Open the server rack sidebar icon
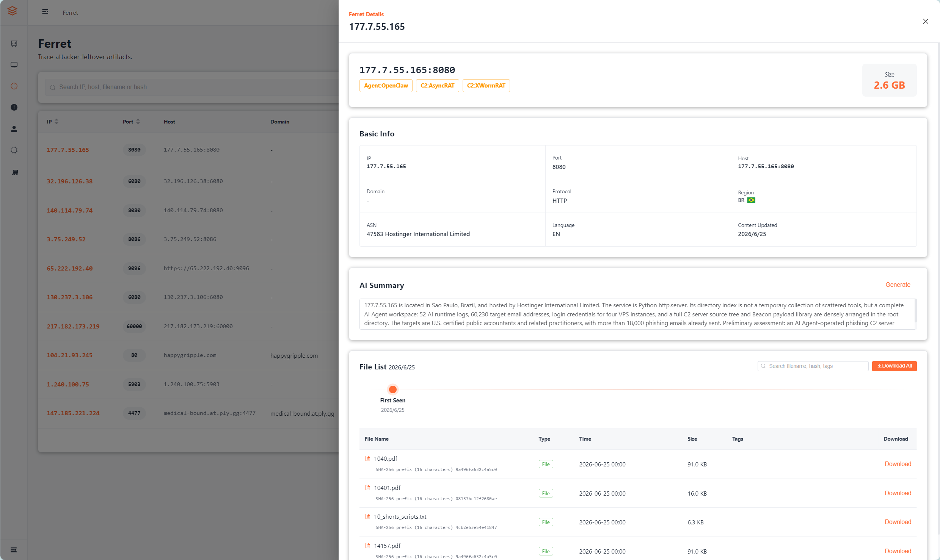 pyautogui.click(x=15, y=172)
